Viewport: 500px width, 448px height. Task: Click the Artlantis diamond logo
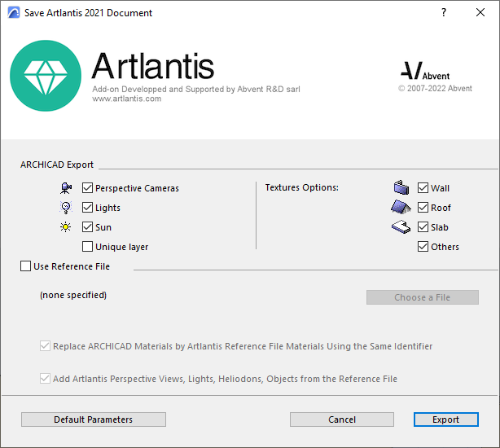[46, 76]
